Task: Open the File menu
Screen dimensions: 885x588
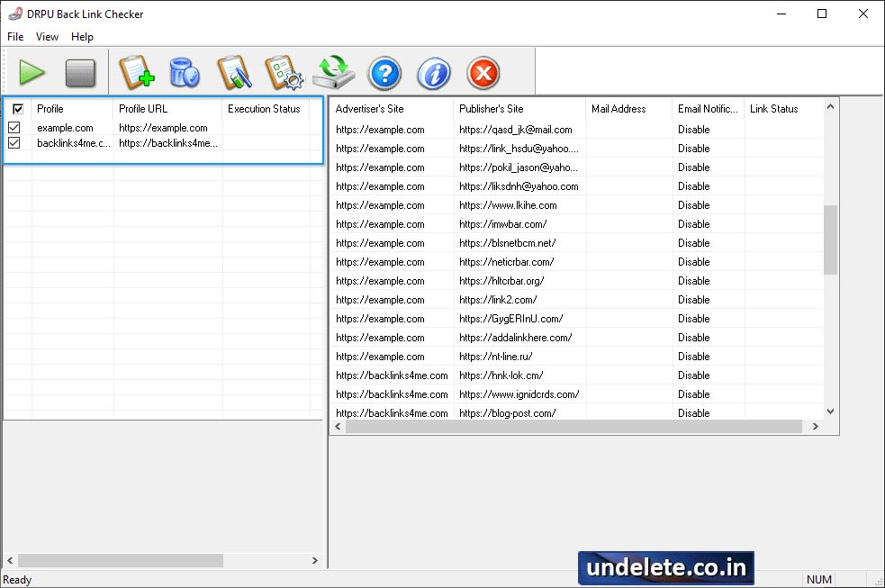Action: (x=14, y=37)
